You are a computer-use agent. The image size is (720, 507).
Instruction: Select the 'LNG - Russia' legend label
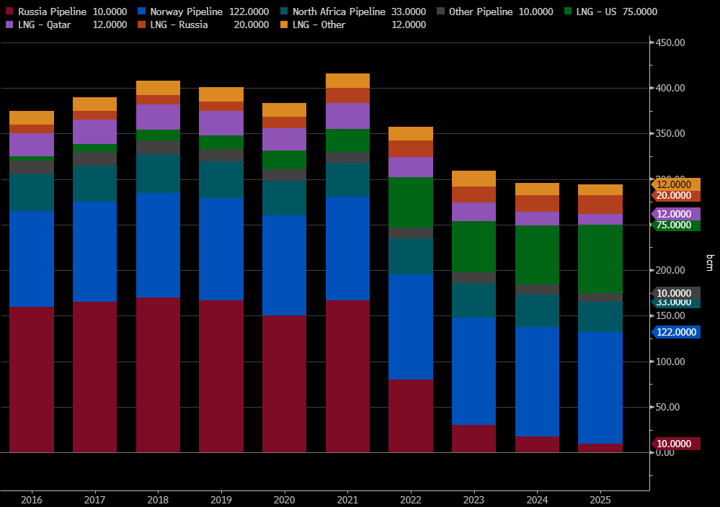click(179, 25)
